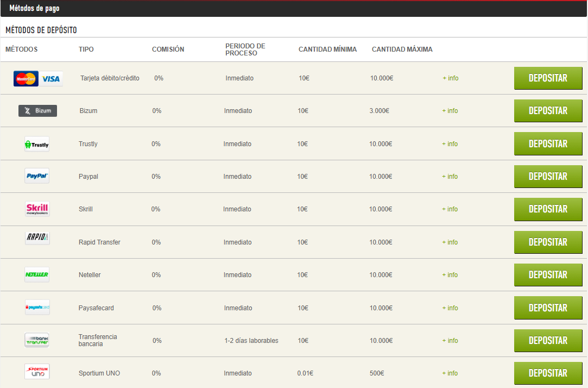The height and width of the screenshot is (388, 588).
Task: Open + info for Tarjeta débito/crédito
Action: coord(451,78)
